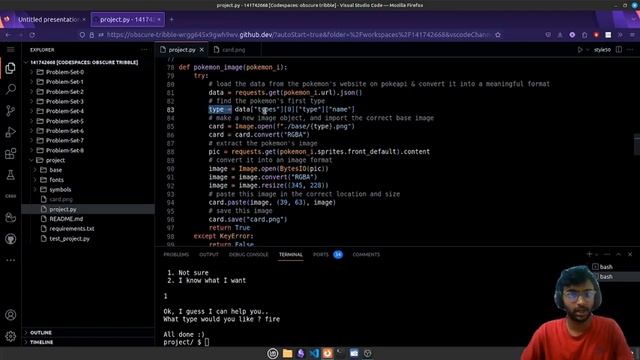Switch to the COMMENTS panel tab
The height and width of the screenshot is (360, 640).
[x=366, y=254]
